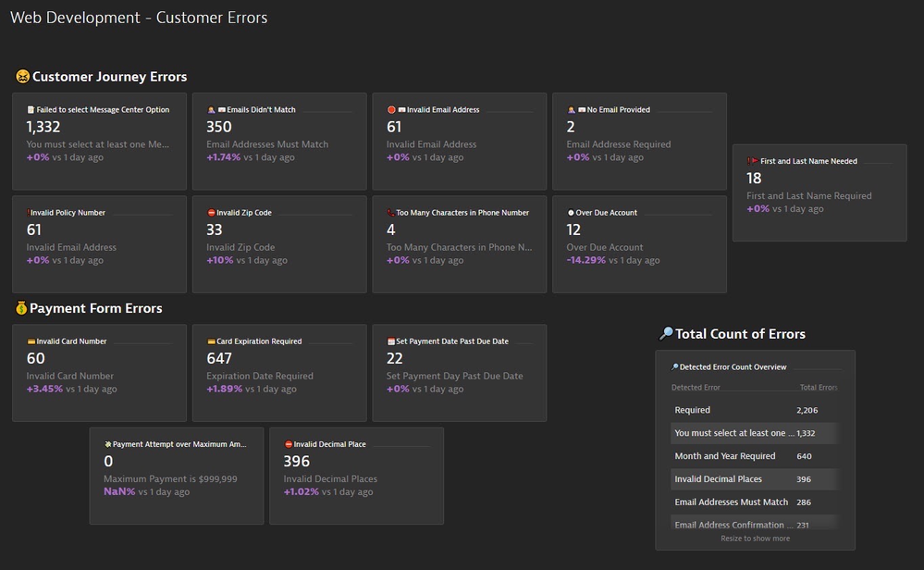Click the red circle icon on Invalid Email Address tile
This screenshot has height=570, width=924.
391,110
